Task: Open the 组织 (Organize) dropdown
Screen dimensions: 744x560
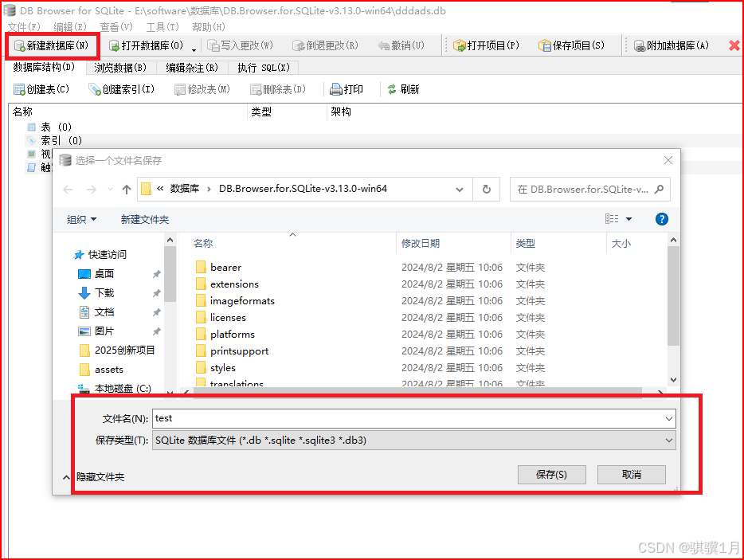Action: click(81, 219)
